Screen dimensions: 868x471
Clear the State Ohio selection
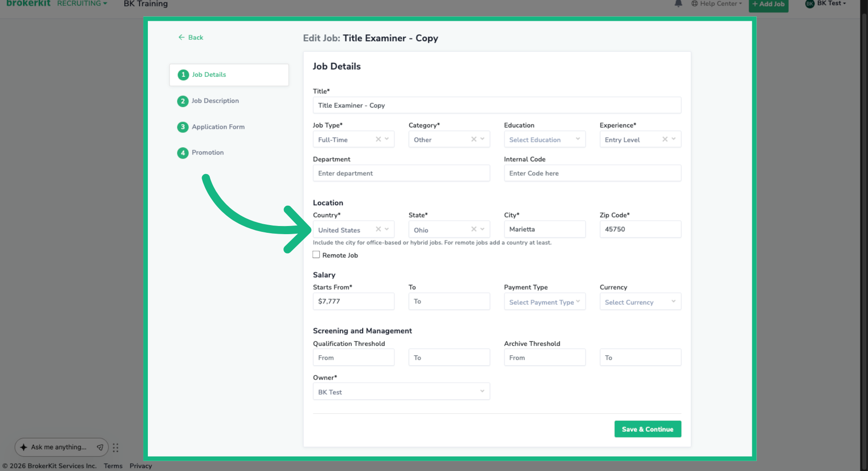click(474, 229)
